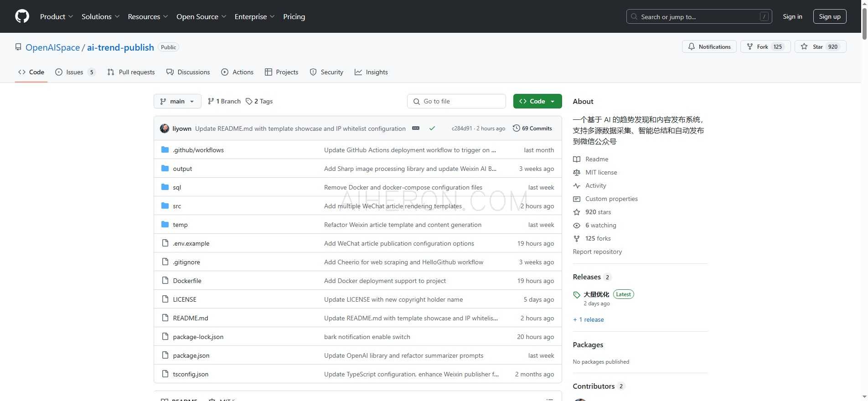Select the Code tab
This screenshot has height=401, width=868.
click(31, 72)
